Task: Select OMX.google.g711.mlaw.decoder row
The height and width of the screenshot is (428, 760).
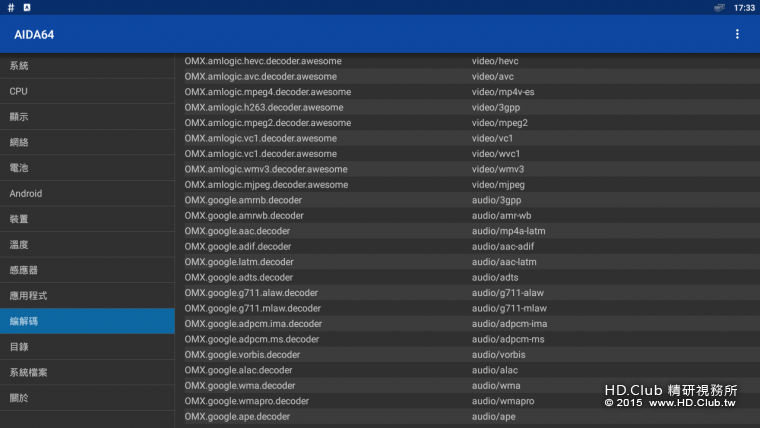Action: pos(472,308)
